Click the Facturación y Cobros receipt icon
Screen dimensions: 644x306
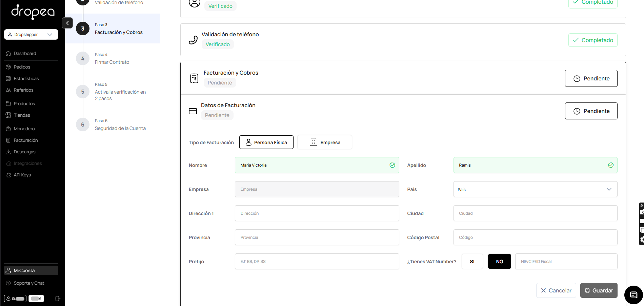(x=194, y=78)
